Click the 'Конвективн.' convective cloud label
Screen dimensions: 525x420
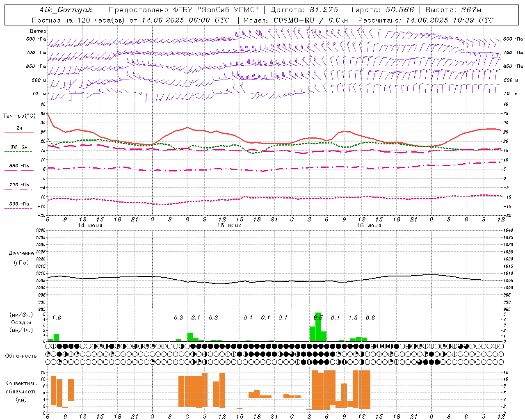click(x=21, y=383)
